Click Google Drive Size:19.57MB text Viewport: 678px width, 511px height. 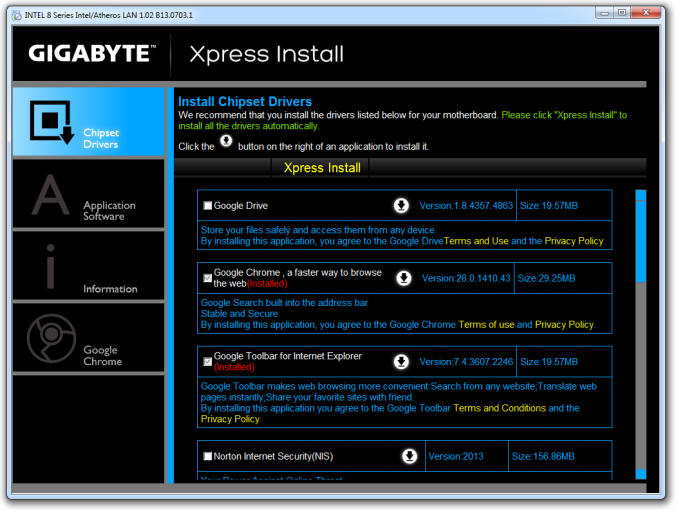point(549,206)
